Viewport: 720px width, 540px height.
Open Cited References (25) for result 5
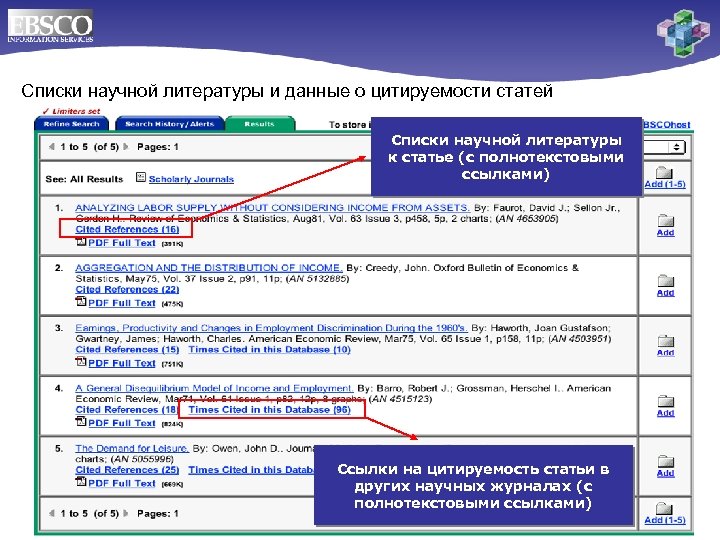127,470
